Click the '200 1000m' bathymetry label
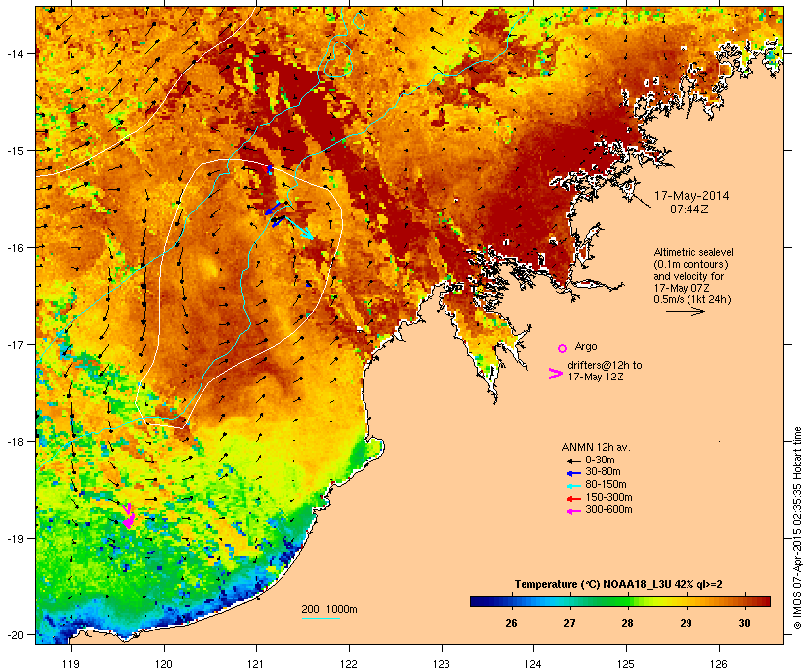Image resolution: width=810 pixels, height=672 pixels. pyautogui.click(x=329, y=609)
